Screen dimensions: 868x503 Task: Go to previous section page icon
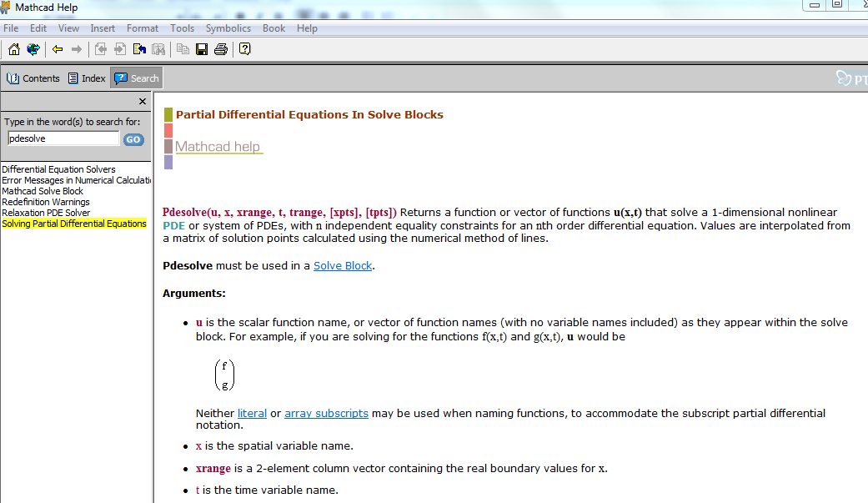[101, 49]
